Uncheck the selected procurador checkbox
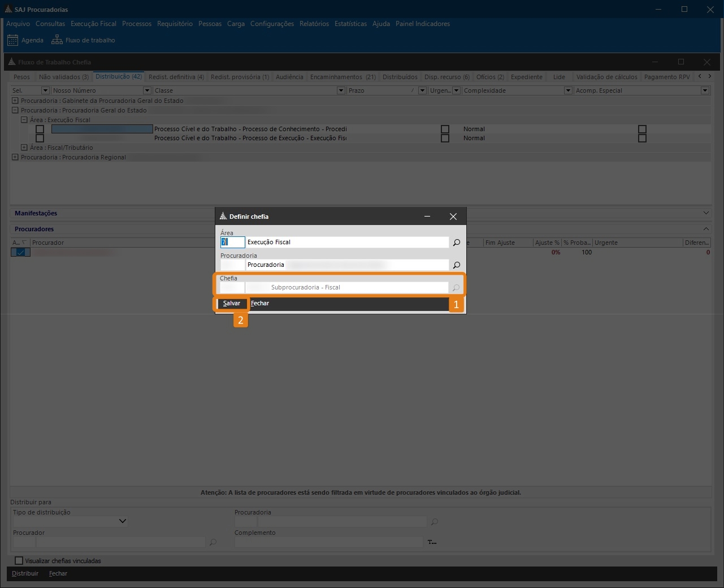724x588 pixels. tap(20, 252)
